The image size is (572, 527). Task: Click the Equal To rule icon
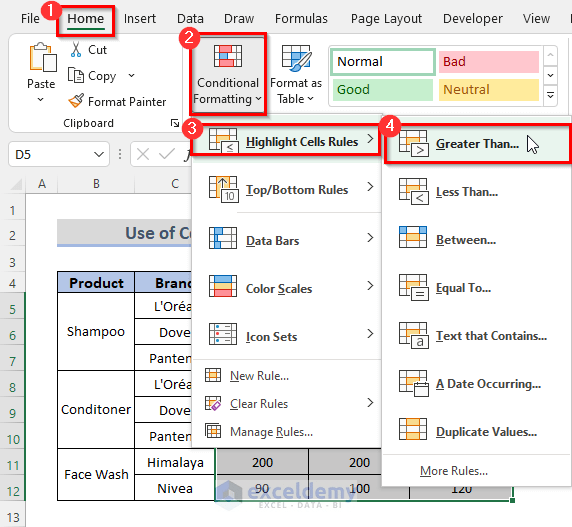(414, 288)
